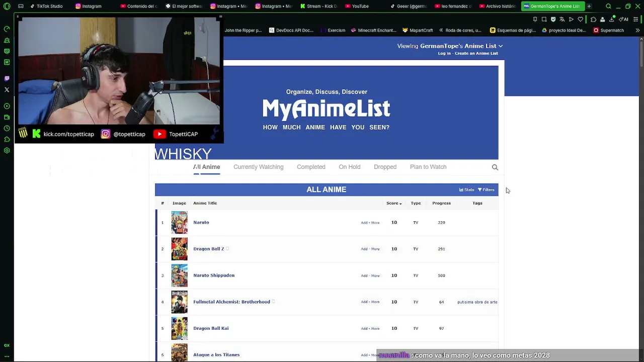Switch to the leo fernandez tab
Image resolution: width=644 pixels, height=362 pixels.
(452, 6)
